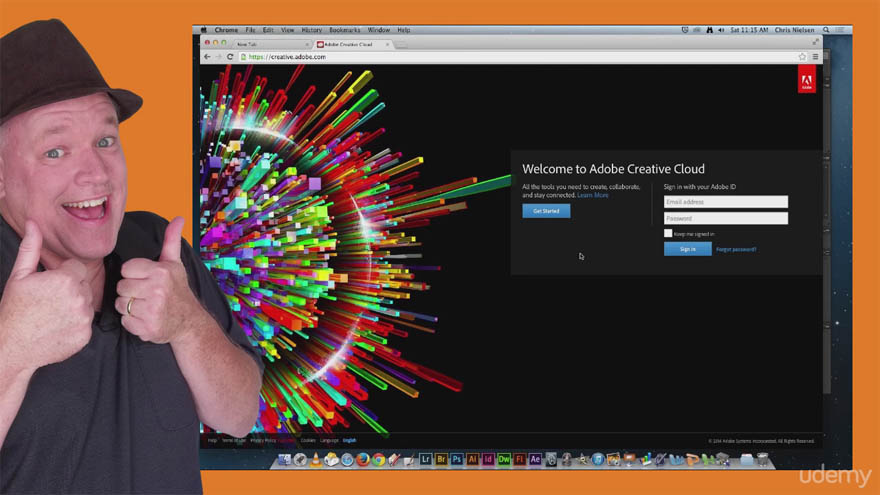Open the Edit menu

[x=268, y=30]
